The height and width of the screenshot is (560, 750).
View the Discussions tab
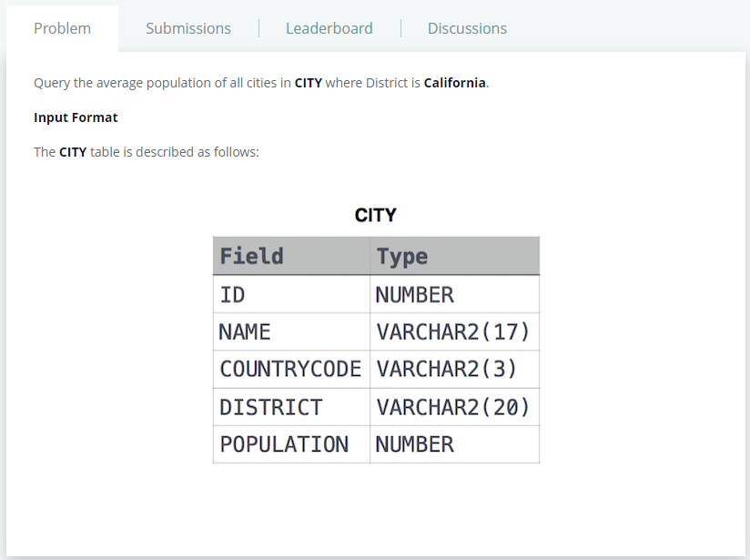tap(467, 28)
